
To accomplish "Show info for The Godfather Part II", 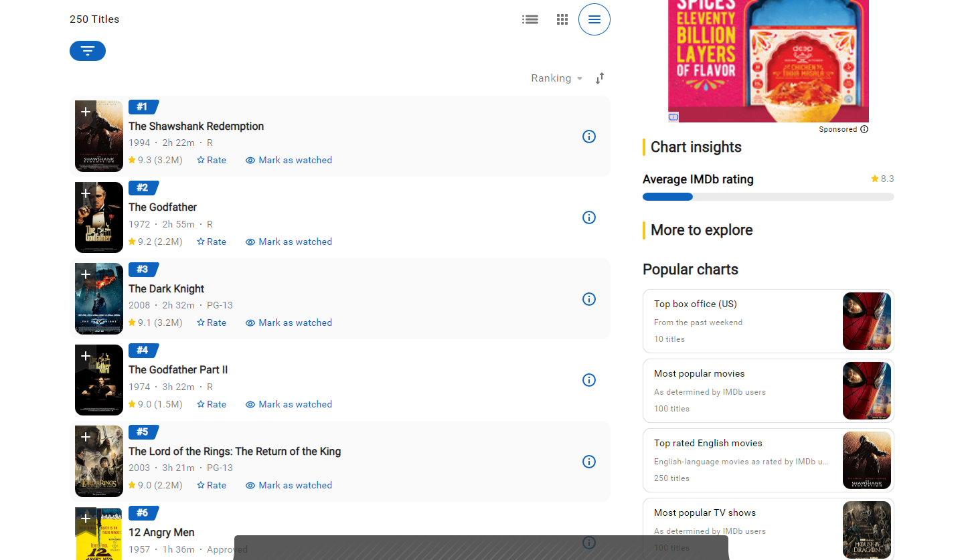I will click(x=589, y=380).
